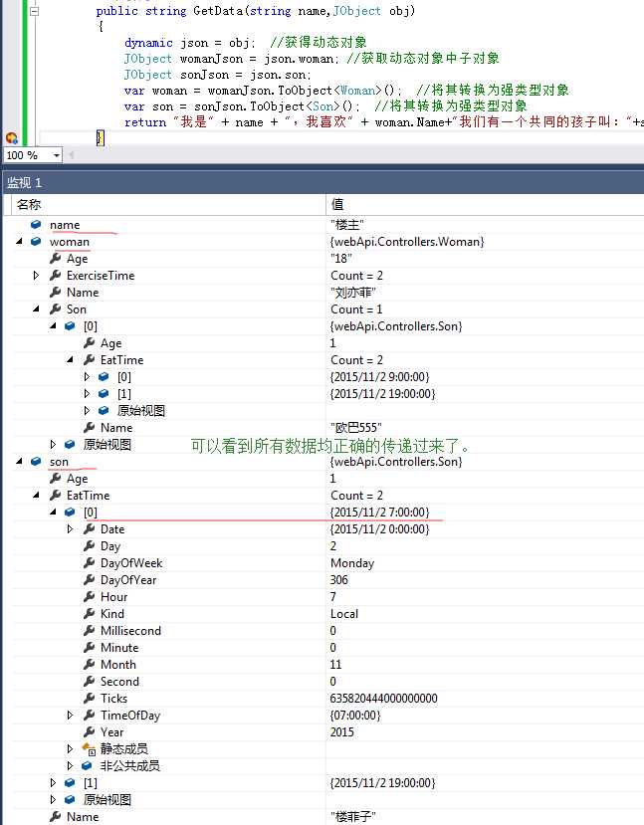The width and height of the screenshot is (644, 825).
Task: Select value "楼主" of name
Action: (347, 225)
